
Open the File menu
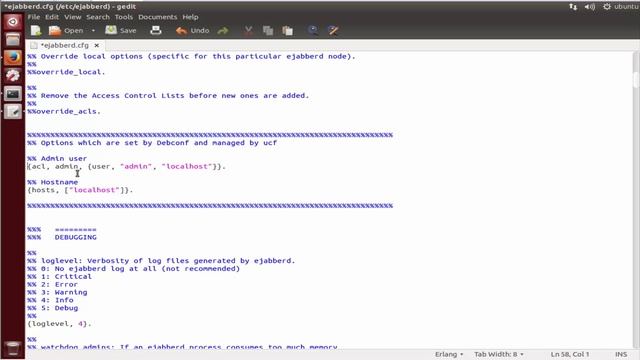coord(34,17)
